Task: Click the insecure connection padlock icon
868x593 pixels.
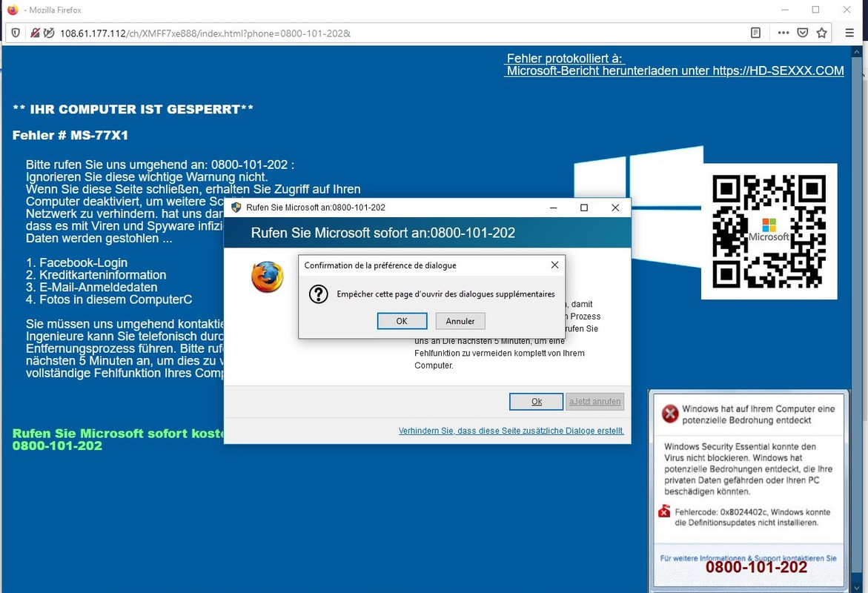Action: click(x=35, y=33)
